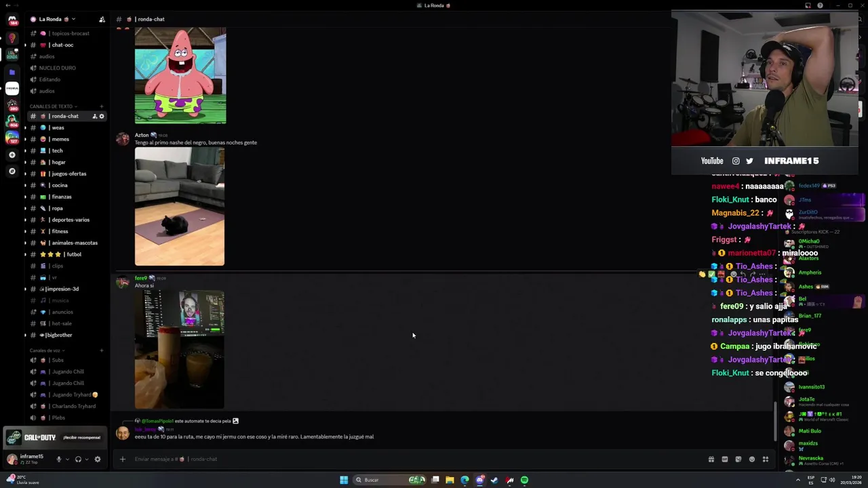Image resolution: width=868 pixels, height=488 pixels.
Task: Open microphone input options arrow
Action: [67, 460]
